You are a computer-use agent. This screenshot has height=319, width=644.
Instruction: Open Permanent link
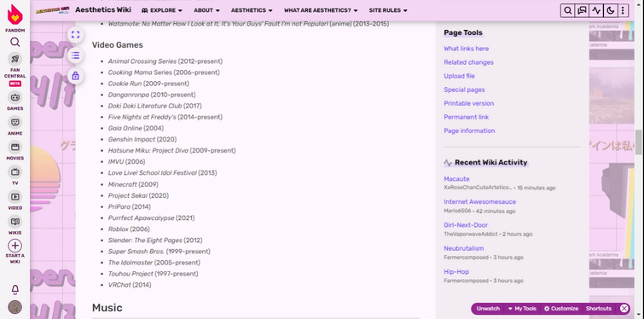[467, 117]
